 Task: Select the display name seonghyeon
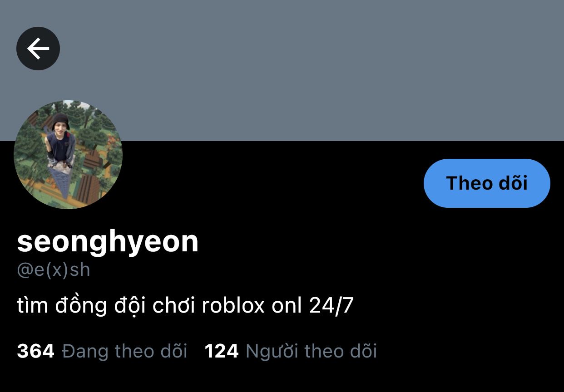pyautogui.click(x=108, y=241)
